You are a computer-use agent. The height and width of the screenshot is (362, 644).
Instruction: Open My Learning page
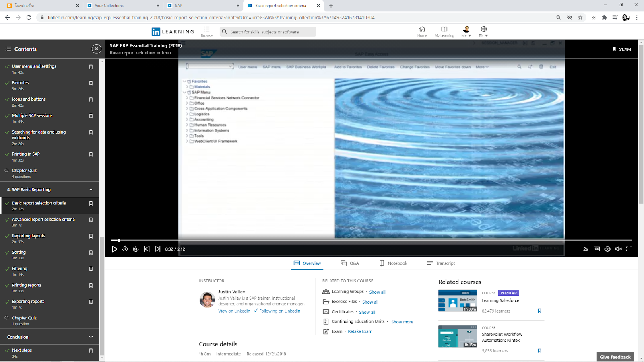[x=444, y=32]
